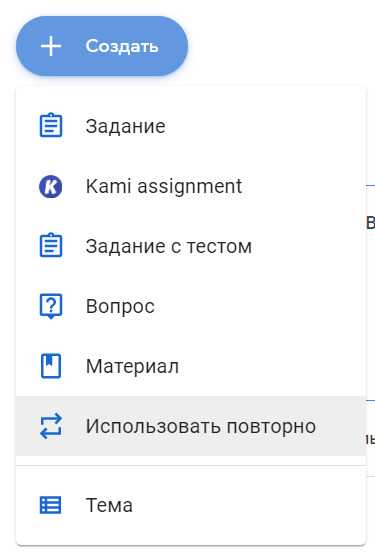The width and height of the screenshot is (375, 555).
Task: Select the Kami assignment option
Action: [191, 186]
